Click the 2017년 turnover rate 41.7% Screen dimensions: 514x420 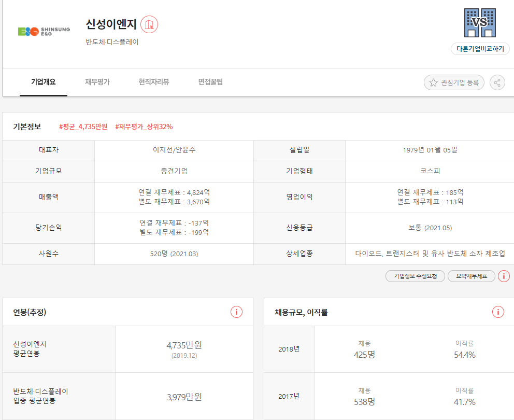point(464,402)
